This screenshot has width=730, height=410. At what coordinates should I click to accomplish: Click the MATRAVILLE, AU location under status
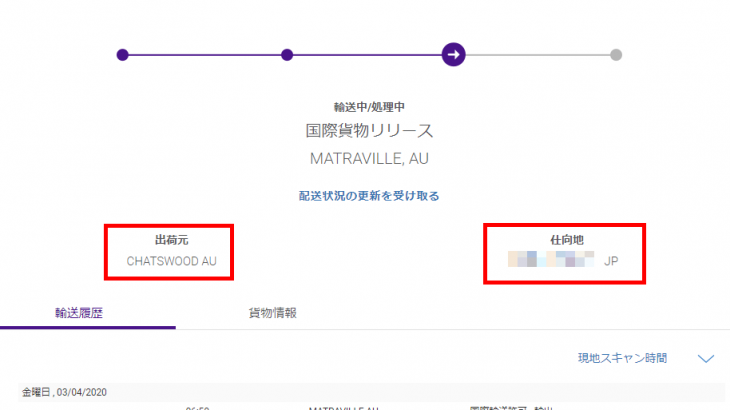369,158
